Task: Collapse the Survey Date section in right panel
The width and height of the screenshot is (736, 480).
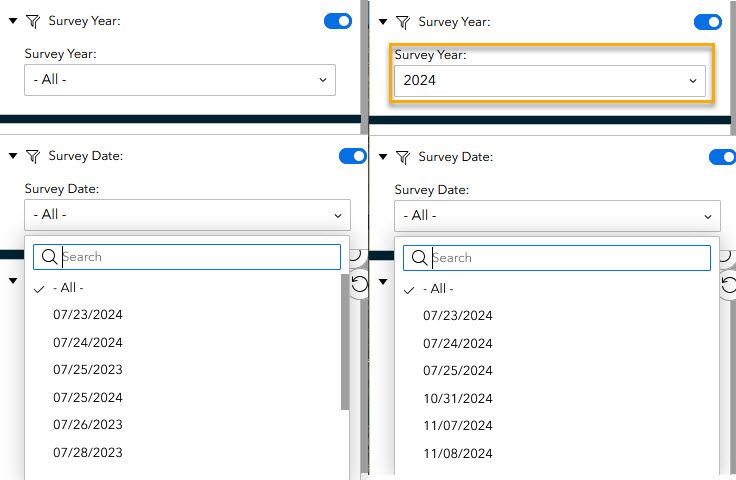Action: pyautogui.click(x=383, y=157)
